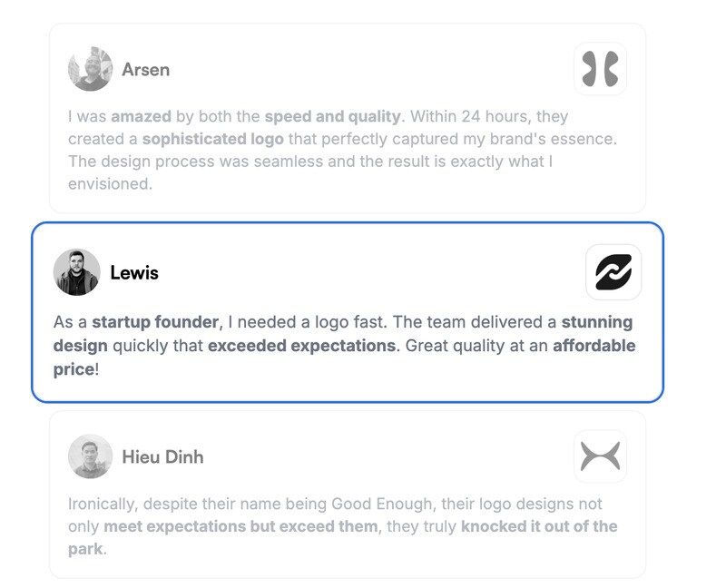Select the name Hieu Dinh
726x588 pixels.
tap(162, 457)
